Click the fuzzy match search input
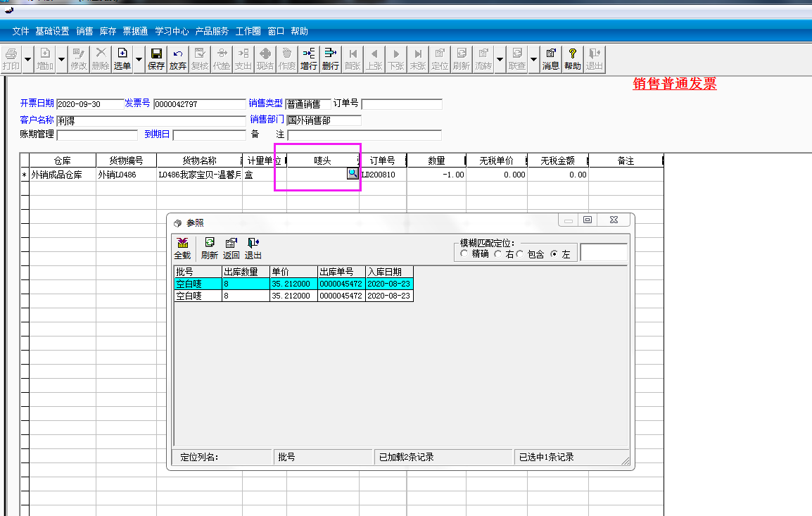812x516 pixels. click(x=604, y=252)
